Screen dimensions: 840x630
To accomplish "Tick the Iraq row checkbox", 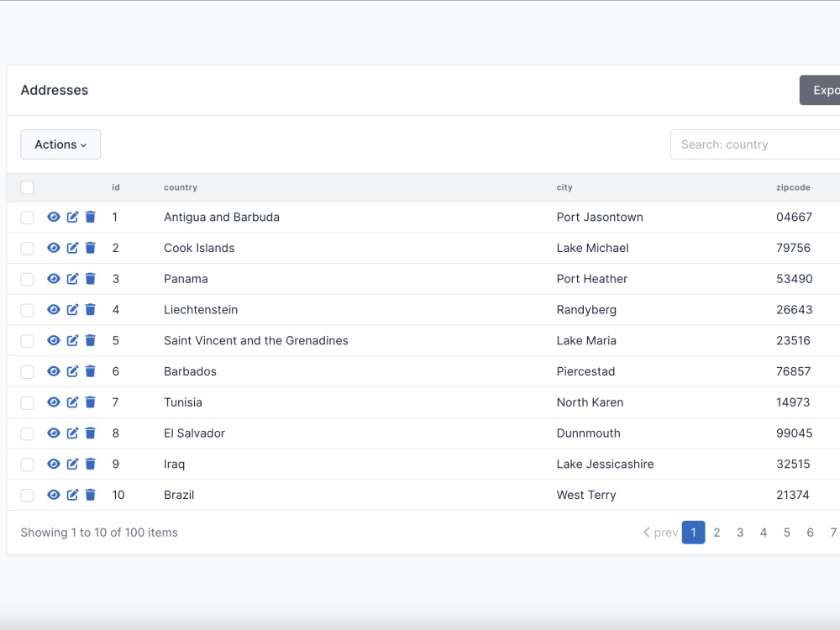I will (x=27, y=465).
